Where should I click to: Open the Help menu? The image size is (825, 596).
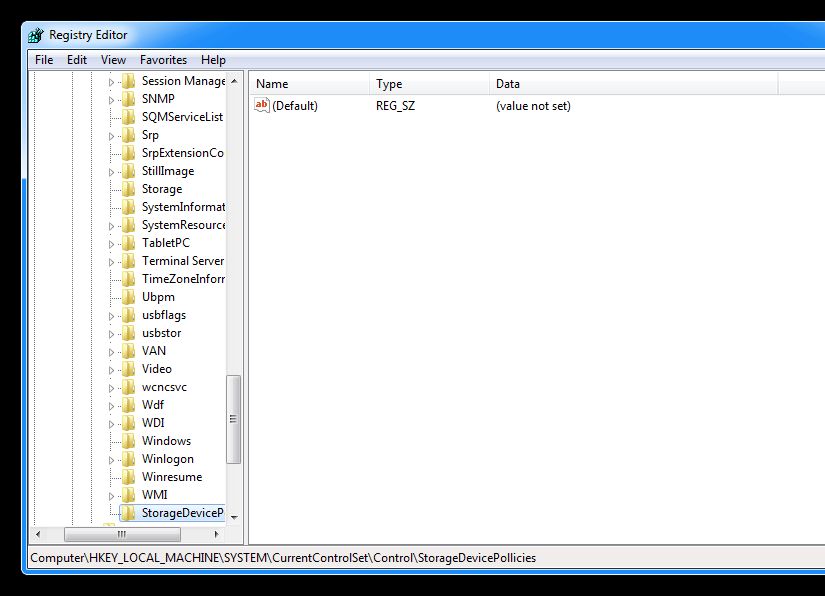pyautogui.click(x=213, y=60)
